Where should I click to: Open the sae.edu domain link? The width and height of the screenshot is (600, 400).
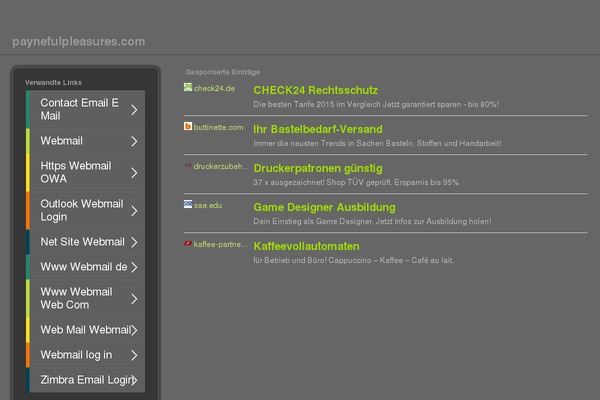(x=208, y=206)
